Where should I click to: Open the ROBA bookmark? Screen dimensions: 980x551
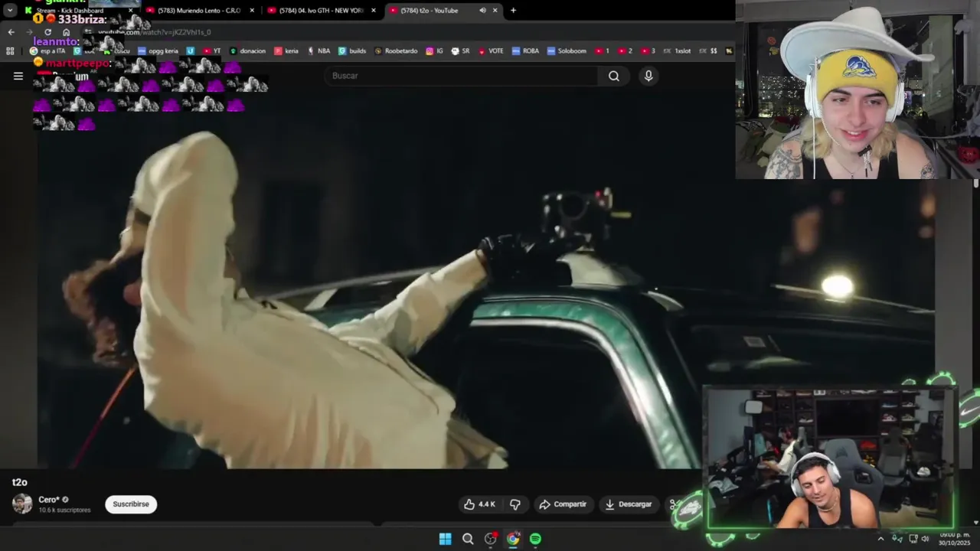[526, 51]
